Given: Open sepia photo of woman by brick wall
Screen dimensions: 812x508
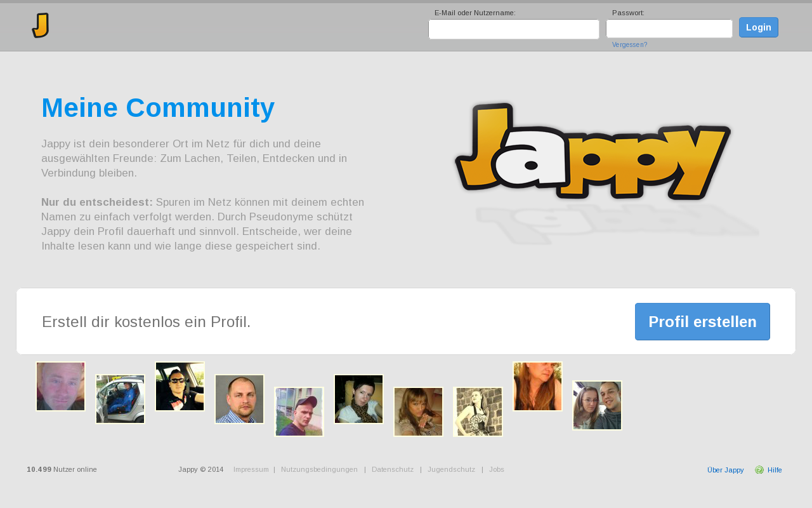Looking at the screenshot, I should (478, 411).
